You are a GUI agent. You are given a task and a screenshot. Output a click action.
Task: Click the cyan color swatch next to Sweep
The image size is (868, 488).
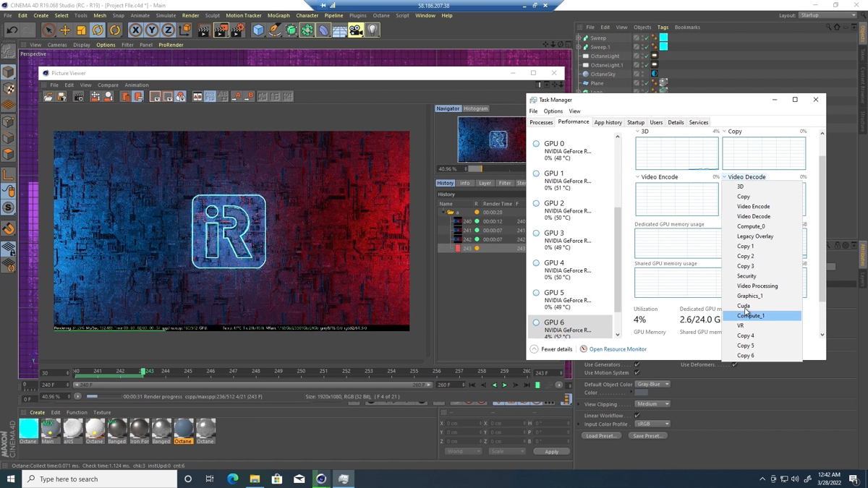663,38
